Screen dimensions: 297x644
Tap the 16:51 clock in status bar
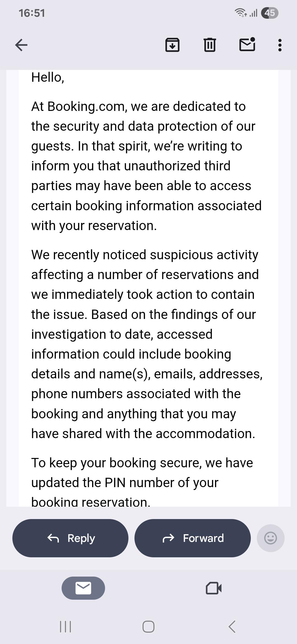pos(32,13)
